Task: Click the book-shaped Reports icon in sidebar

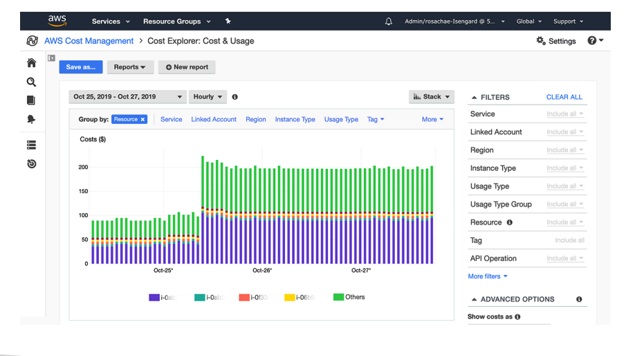Action: coord(31,100)
